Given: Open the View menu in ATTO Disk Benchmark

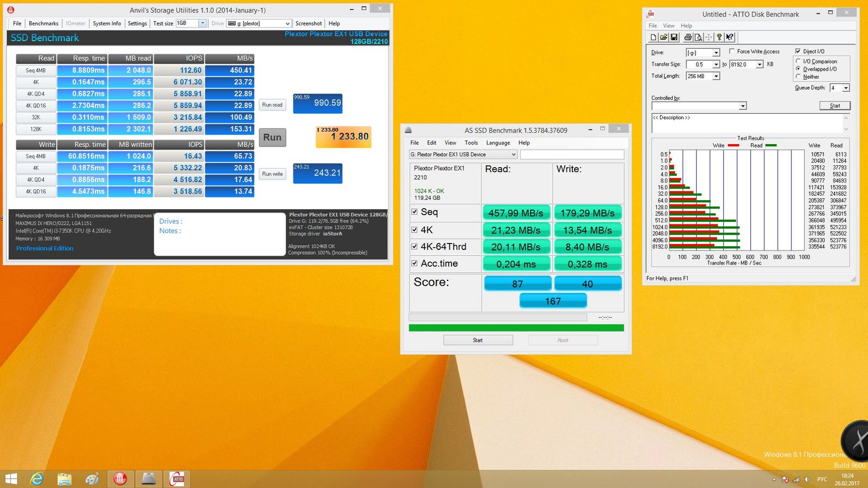Looking at the screenshot, I should point(669,25).
